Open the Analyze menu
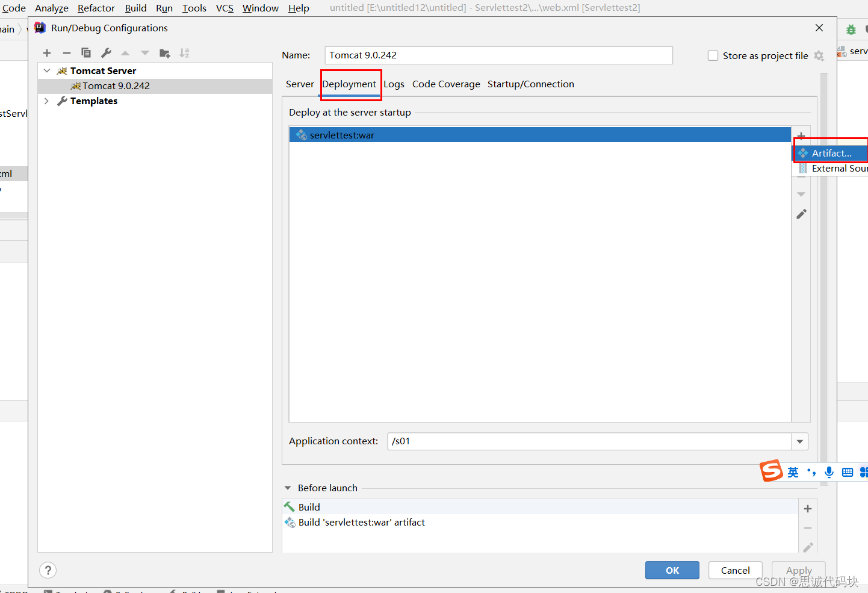The width and height of the screenshot is (868, 593). pyautogui.click(x=52, y=8)
